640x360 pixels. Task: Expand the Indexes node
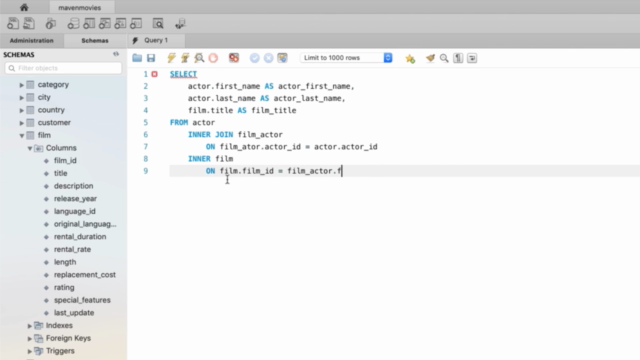(x=29, y=326)
